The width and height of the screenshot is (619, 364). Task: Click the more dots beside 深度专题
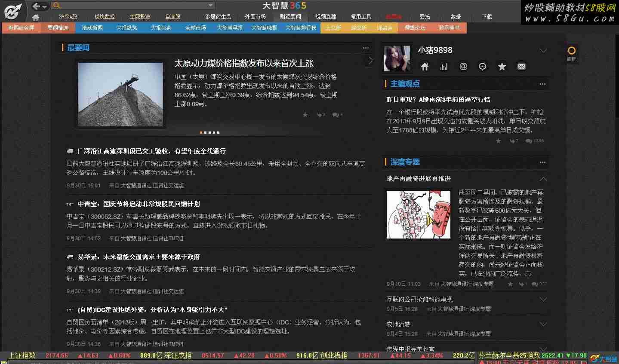click(x=542, y=162)
